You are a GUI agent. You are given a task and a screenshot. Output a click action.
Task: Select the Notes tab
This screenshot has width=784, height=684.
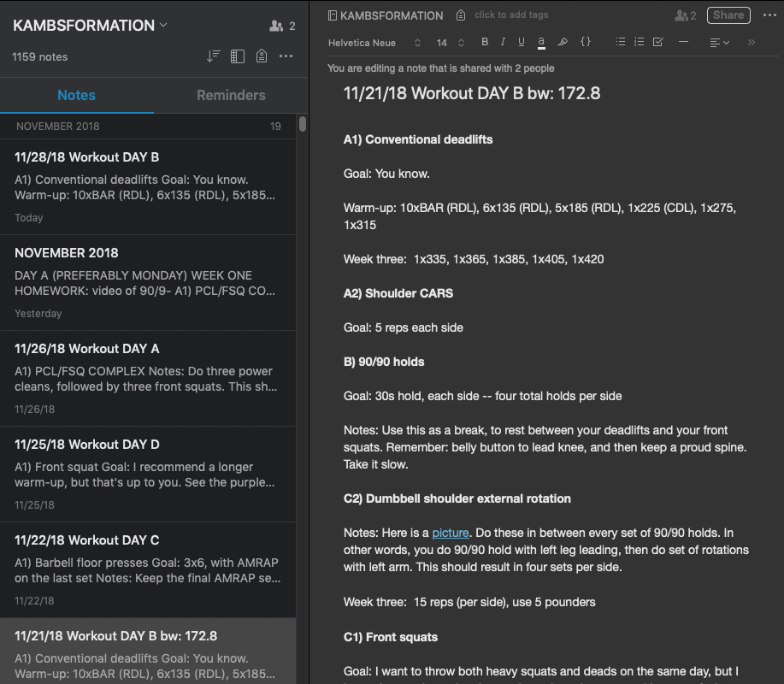(76, 95)
